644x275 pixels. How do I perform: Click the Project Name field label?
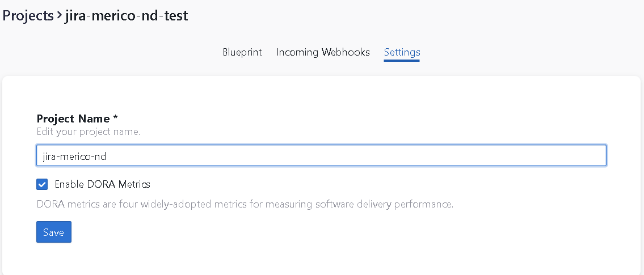coord(73,119)
